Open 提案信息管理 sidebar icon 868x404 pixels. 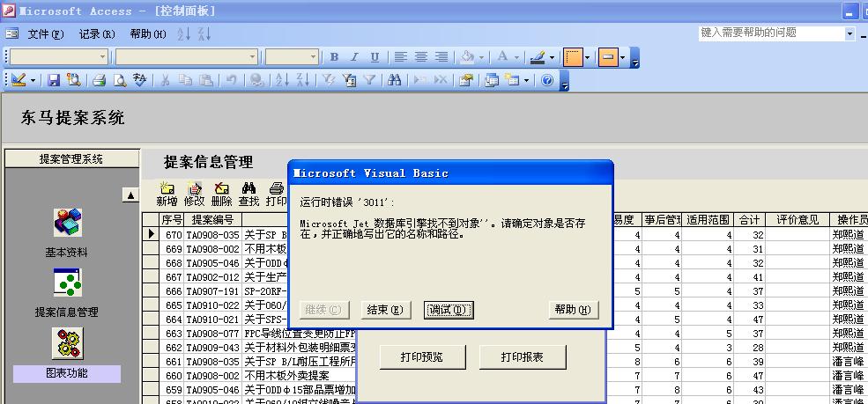(x=68, y=283)
